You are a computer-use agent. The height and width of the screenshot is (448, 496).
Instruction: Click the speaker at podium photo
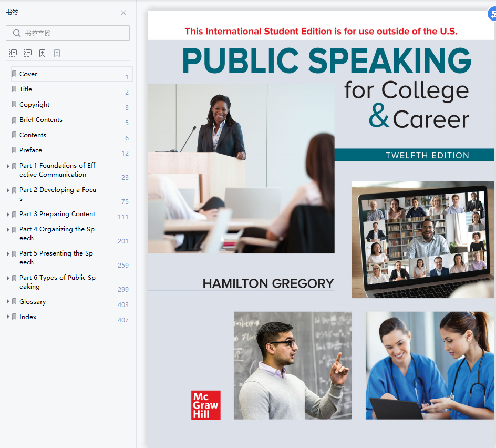(x=241, y=168)
